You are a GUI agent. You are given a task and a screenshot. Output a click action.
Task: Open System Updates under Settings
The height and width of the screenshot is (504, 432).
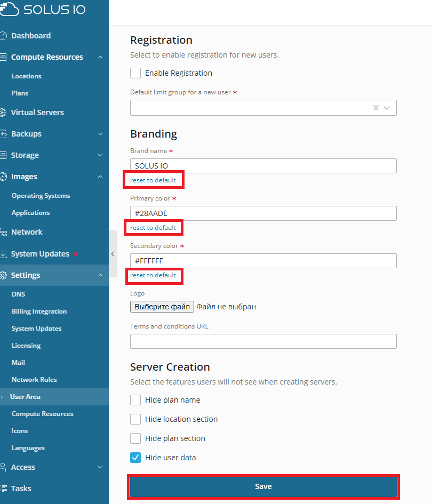36,329
